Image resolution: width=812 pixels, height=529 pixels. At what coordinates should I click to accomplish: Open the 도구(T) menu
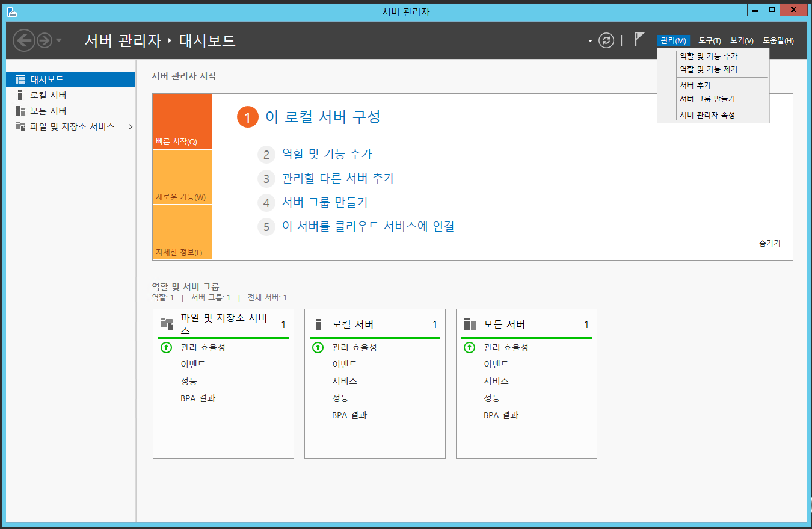coord(709,40)
